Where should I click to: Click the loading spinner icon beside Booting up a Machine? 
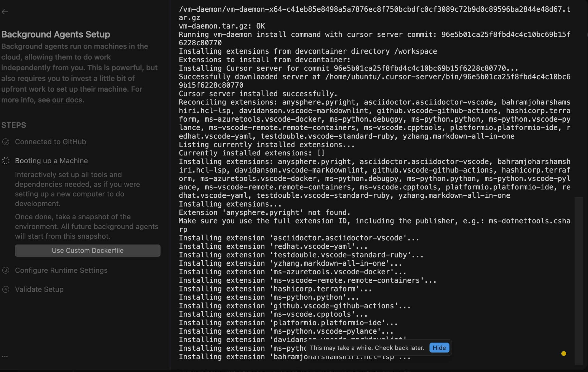[6, 161]
